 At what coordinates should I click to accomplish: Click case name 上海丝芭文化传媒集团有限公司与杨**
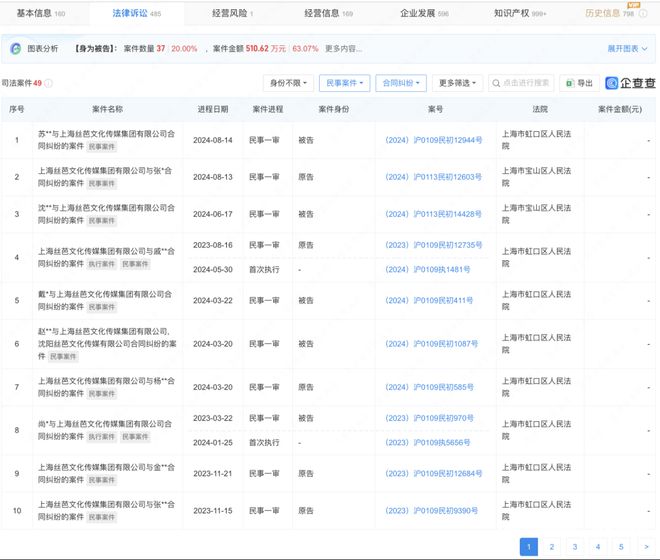point(106,387)
